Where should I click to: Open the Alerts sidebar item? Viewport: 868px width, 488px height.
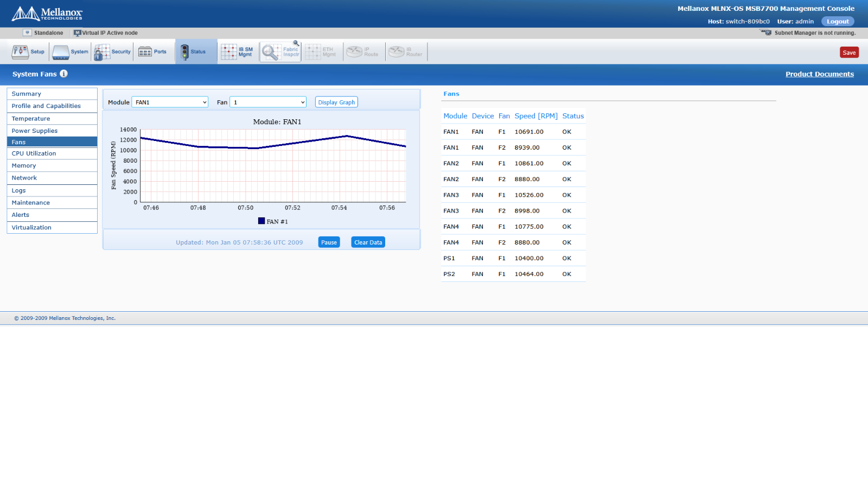[52, 215]
